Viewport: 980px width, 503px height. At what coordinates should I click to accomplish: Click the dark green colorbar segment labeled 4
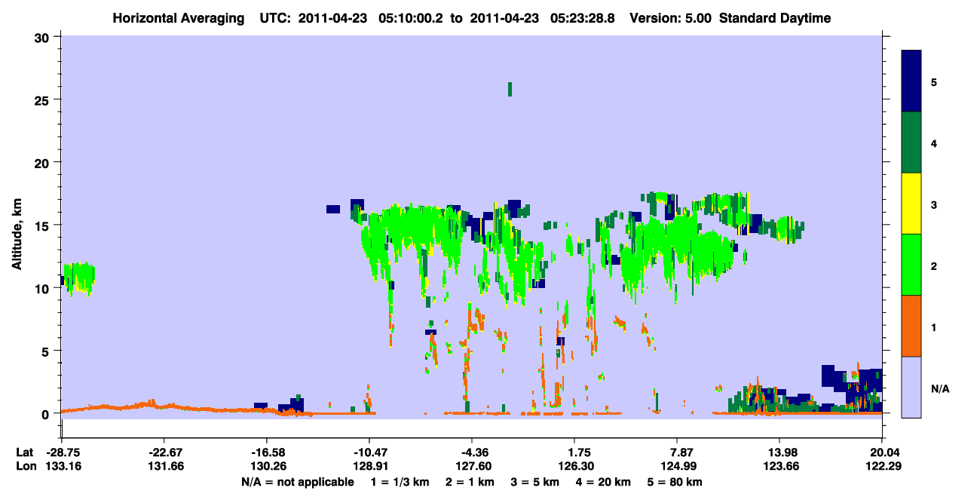[911, 143]
